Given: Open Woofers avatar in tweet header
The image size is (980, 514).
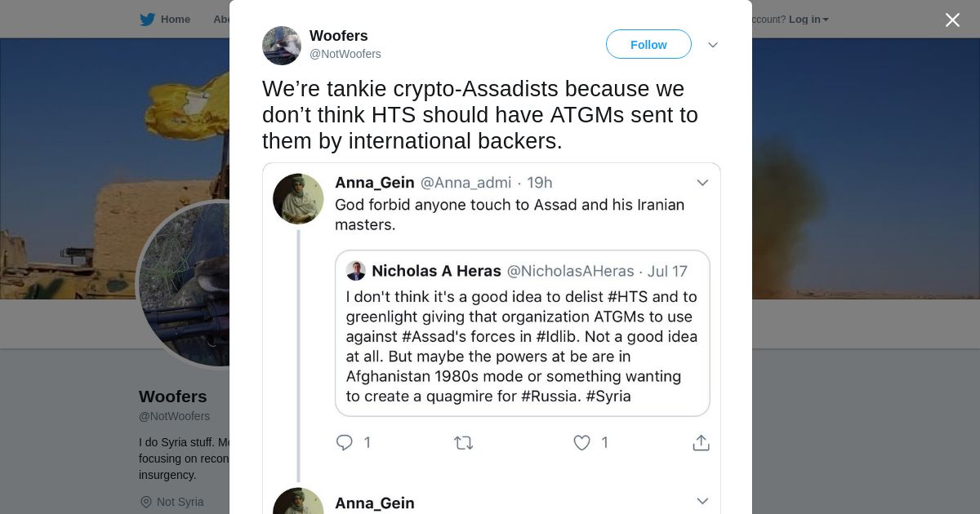Looking at the screenshot, I should coord(282,46).
